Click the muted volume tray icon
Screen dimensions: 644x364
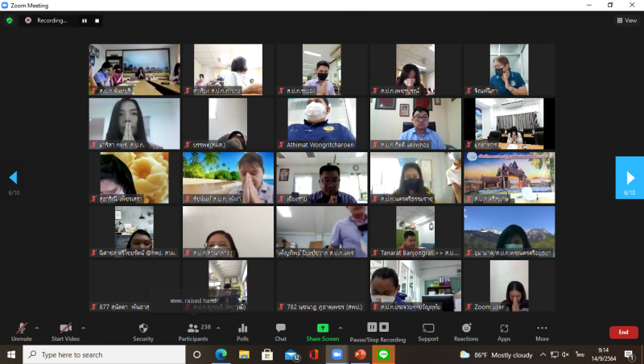(565, 354)
